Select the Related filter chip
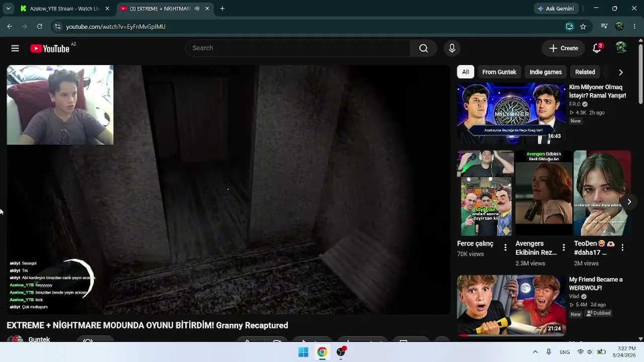 coord(585,72)
